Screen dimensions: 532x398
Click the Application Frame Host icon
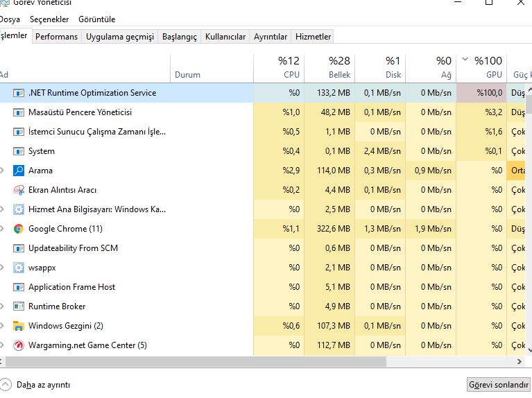pos(18,287)
